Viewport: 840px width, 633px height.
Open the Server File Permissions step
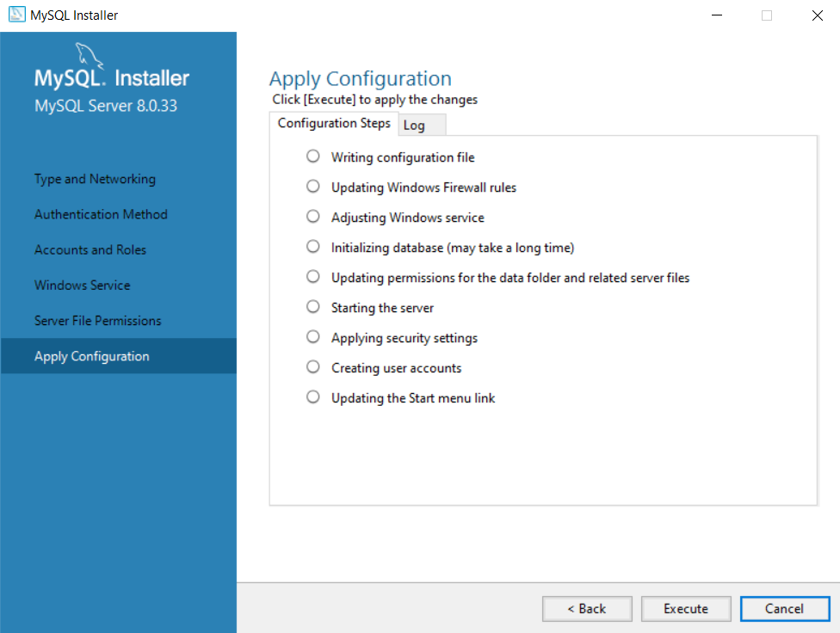[97, 320]
